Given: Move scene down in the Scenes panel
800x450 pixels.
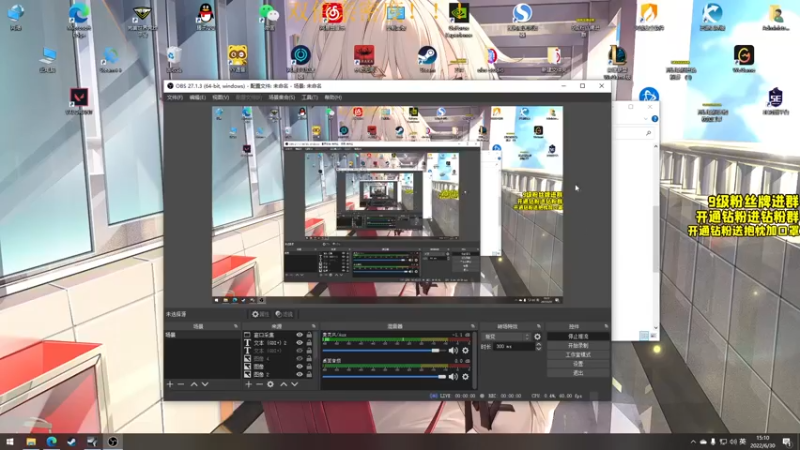Looking at the screenshot, I should point(205,384).
